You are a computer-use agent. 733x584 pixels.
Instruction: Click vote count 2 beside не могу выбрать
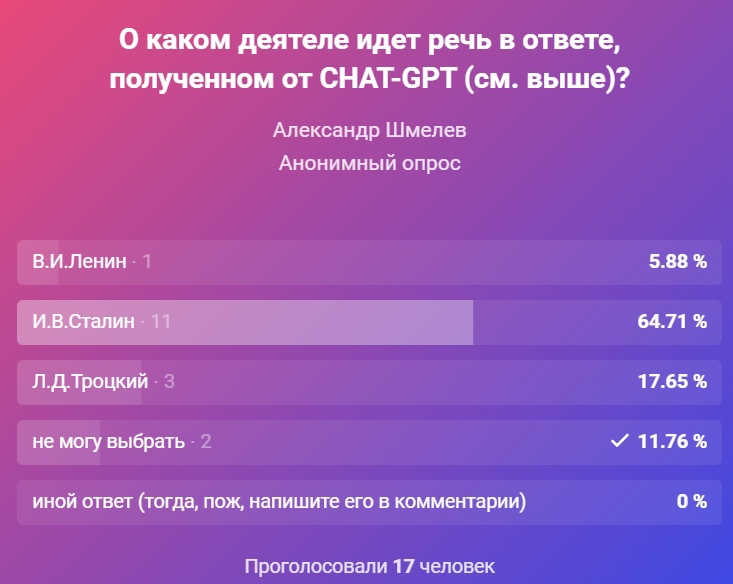click(x=206, y=441)
